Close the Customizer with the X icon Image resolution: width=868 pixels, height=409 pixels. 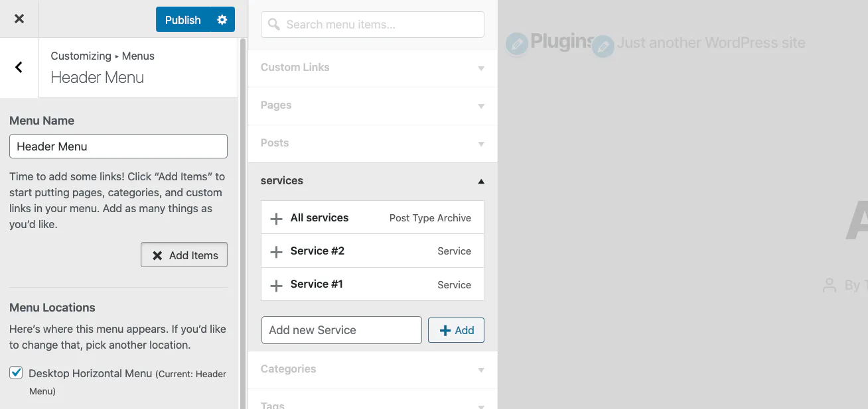(x=19, y=19)
